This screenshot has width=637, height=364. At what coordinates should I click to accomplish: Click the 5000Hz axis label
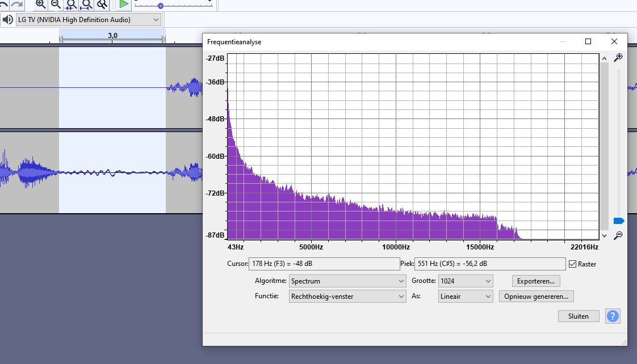[x=311, y=247]
